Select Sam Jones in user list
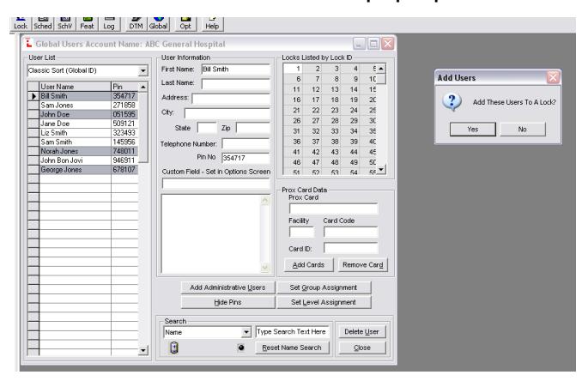Viewport: 588px width, 387px height. [x=82, y=106]
